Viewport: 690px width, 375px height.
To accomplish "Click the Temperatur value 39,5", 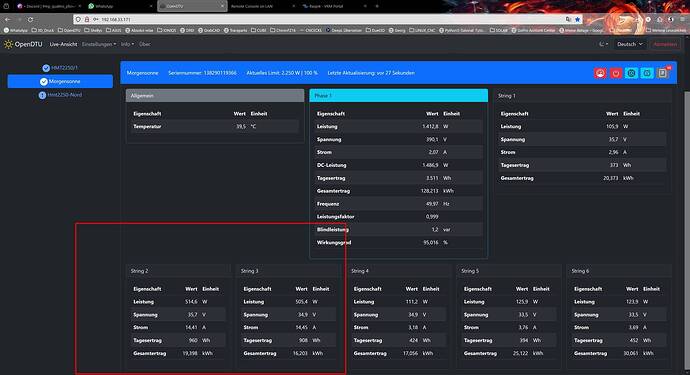I will tap(241, 126).
